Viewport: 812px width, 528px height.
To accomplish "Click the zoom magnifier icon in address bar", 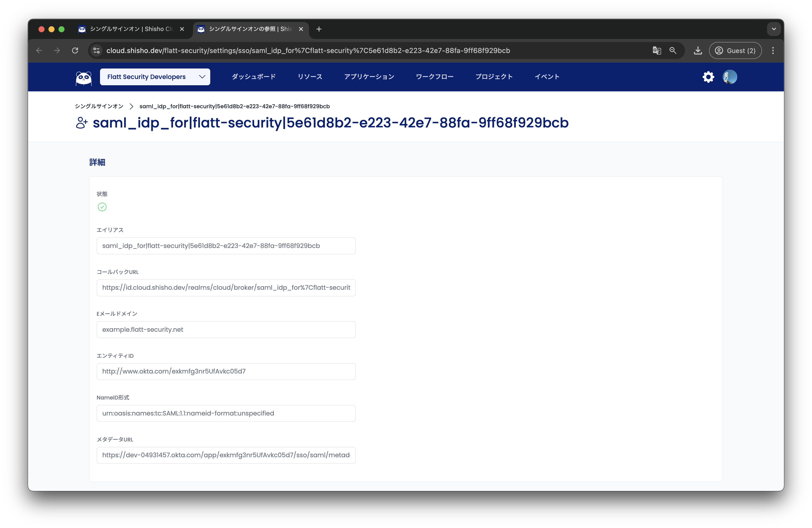I will (672, 51).
